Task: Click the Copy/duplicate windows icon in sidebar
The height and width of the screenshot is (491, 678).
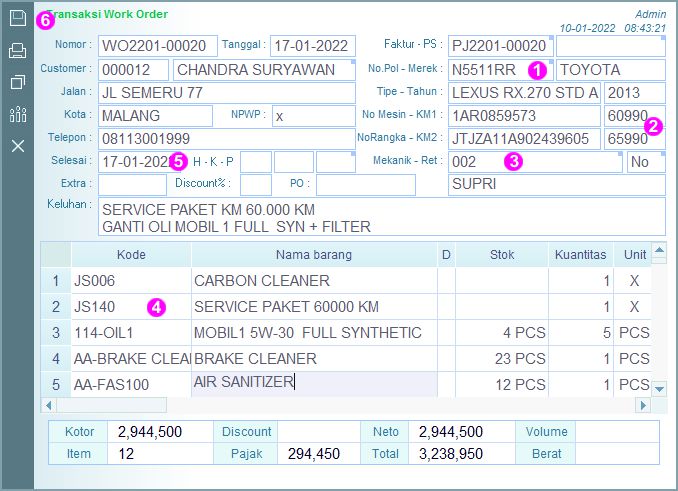Action: pos(17,82)
